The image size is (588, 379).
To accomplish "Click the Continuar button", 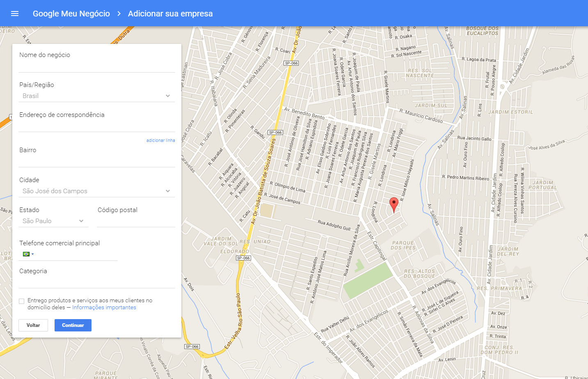I will point(73,325).
